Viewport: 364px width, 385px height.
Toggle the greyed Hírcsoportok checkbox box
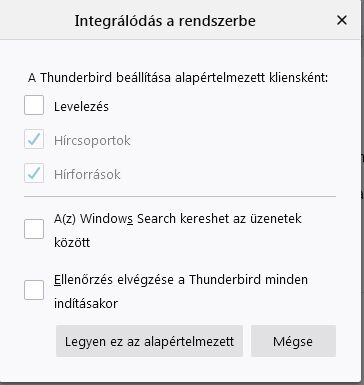[x=34, y=139]
